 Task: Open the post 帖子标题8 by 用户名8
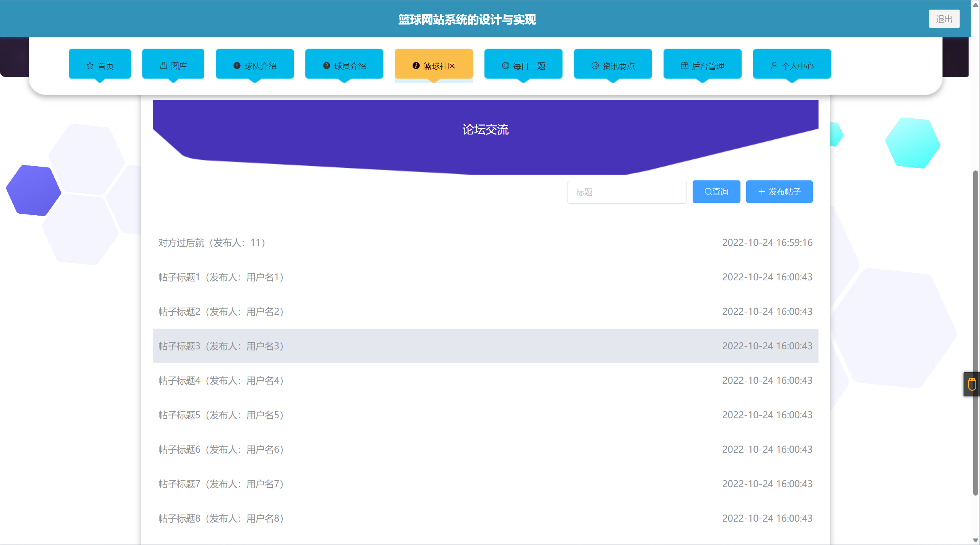click(x=485, y=518)
